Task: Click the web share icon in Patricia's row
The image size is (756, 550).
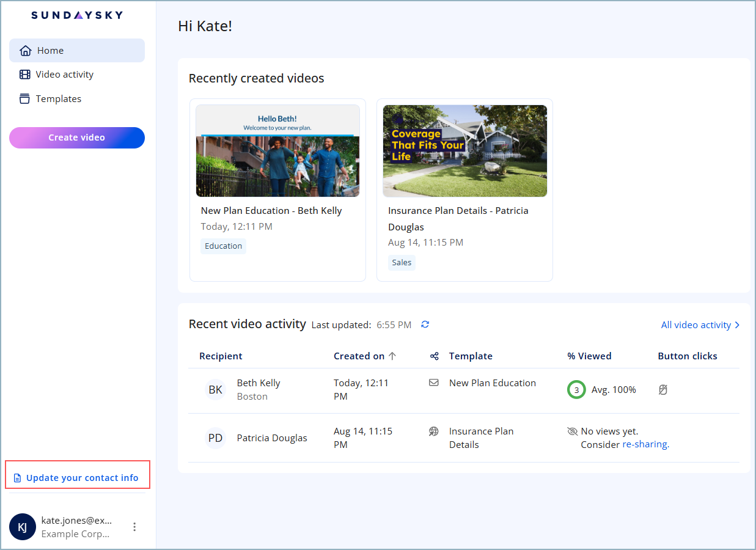Action: pyautogui.click(x=434, y=431)
